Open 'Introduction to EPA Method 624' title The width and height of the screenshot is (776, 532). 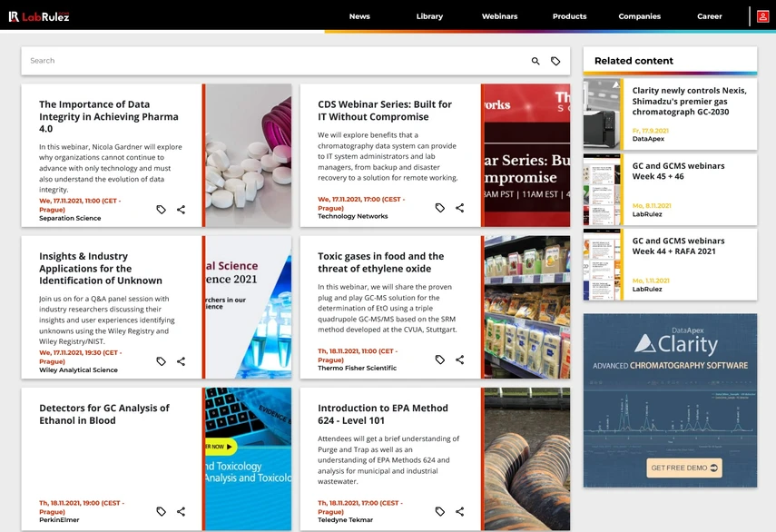click(383, 414)
